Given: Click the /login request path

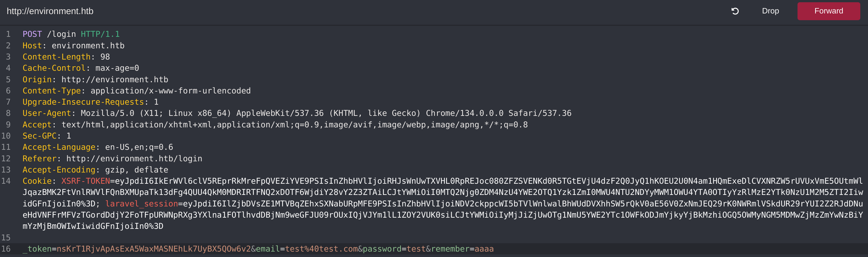Looking at the screenshot, I should [61, 34].
